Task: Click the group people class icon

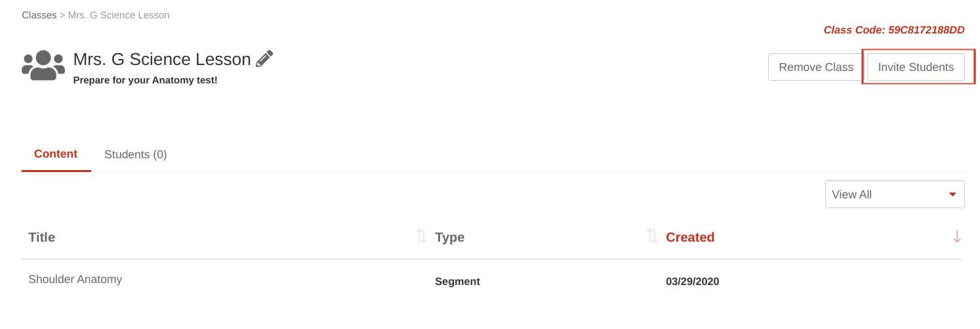Action: (43, 65)
